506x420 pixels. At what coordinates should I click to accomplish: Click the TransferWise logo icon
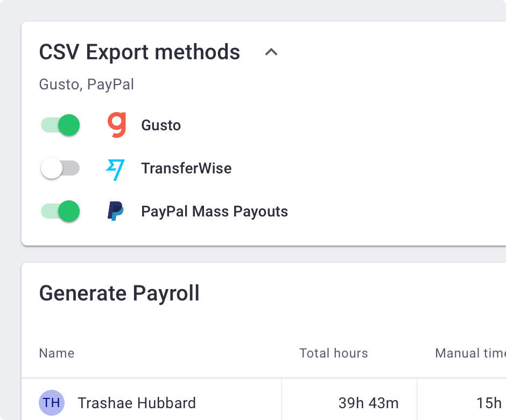[x=115, y=169]
